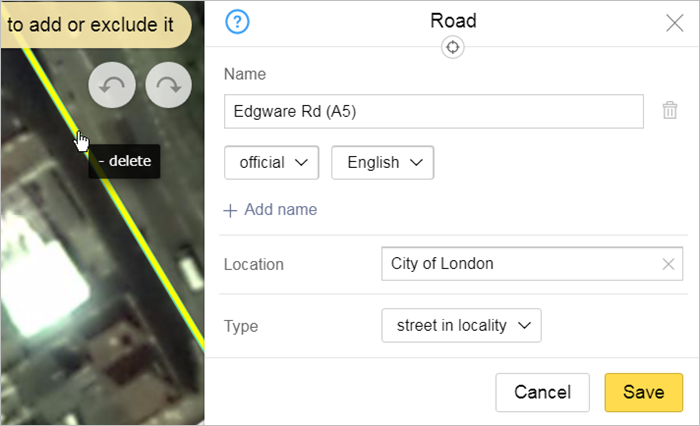Clear the City of London location

click(668, 264)
